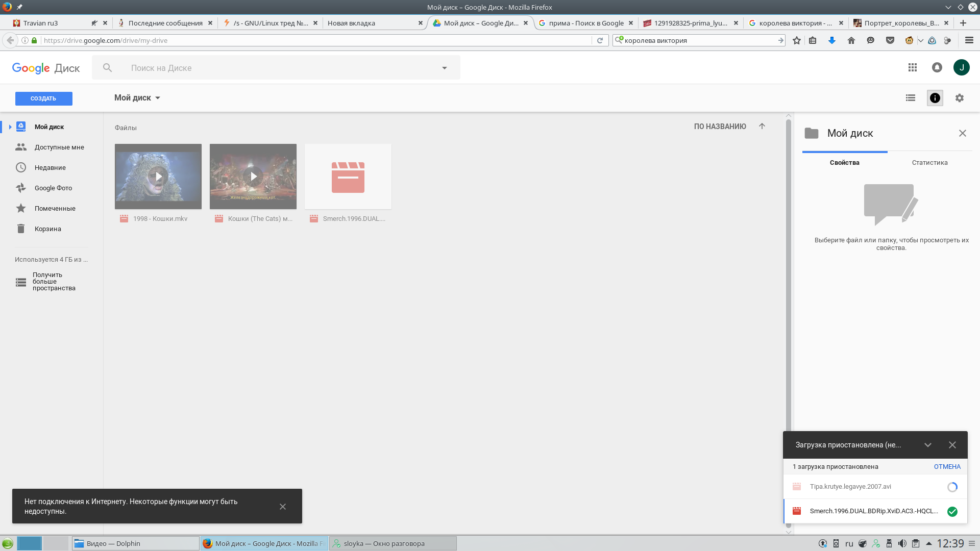Screen dimensions: 980x551
Task: Open Drive settings gear
Action: click(x=960, y=98)
